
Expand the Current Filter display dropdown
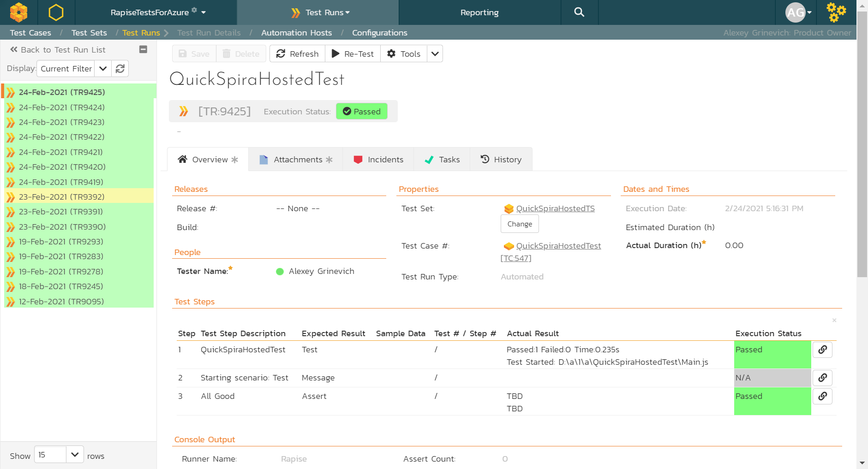pos(103,69)
